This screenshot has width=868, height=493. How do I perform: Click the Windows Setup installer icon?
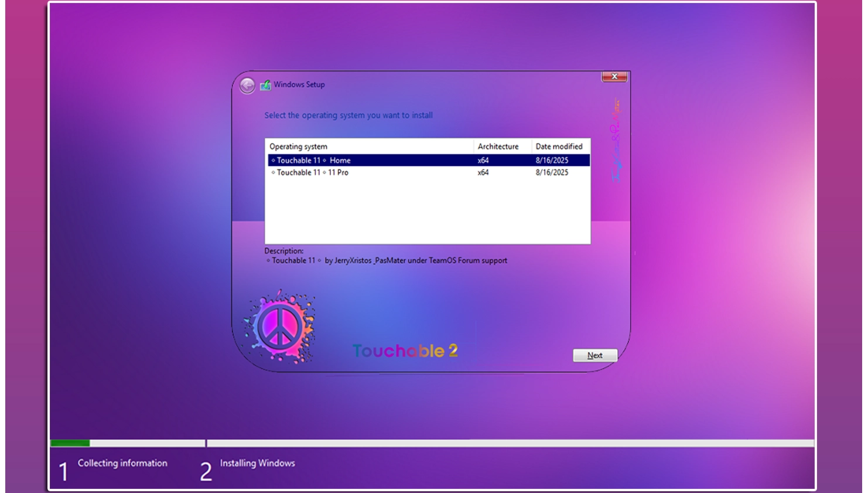click(x=265, y=85)
